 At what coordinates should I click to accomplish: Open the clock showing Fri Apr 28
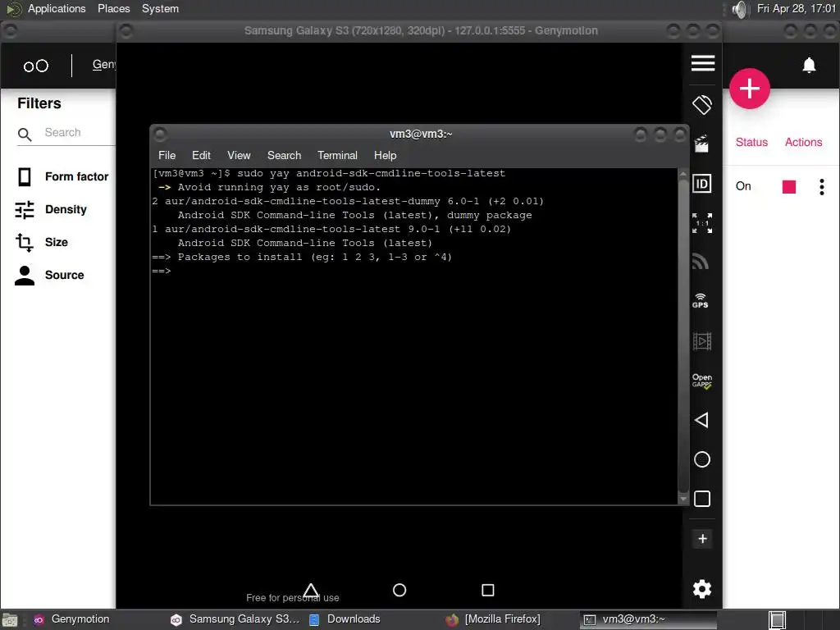pos(796,8)
